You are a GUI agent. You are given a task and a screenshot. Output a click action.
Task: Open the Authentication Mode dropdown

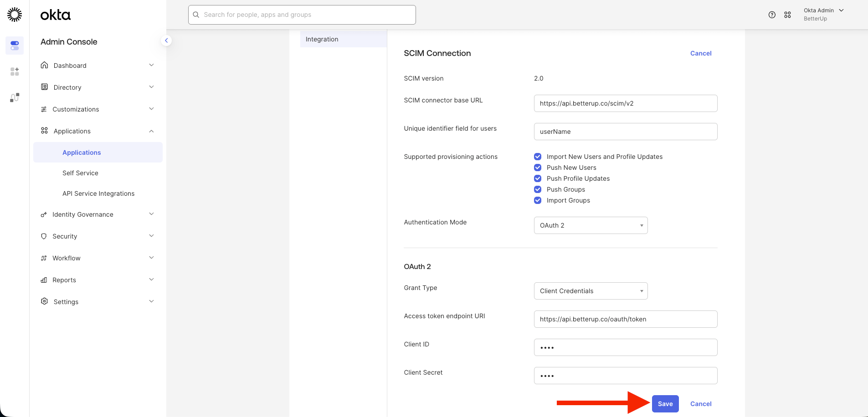(591, 225)
